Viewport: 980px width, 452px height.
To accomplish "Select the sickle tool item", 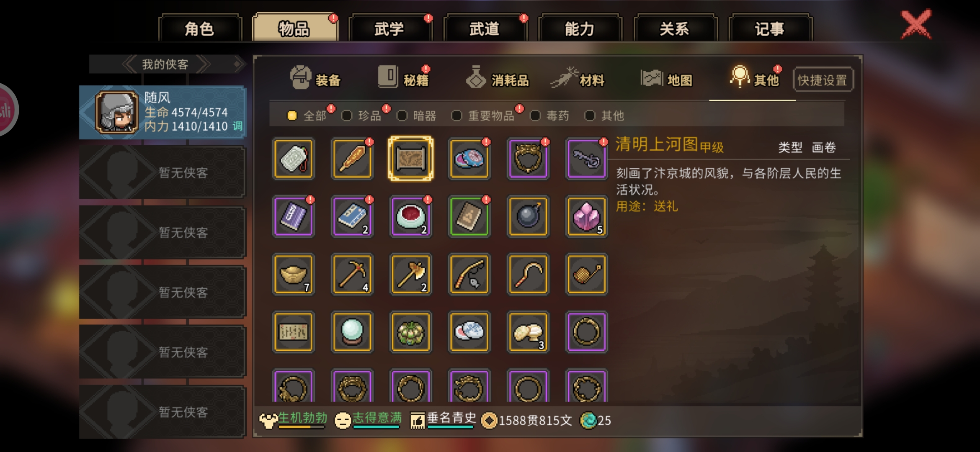I will pos(528,274).
